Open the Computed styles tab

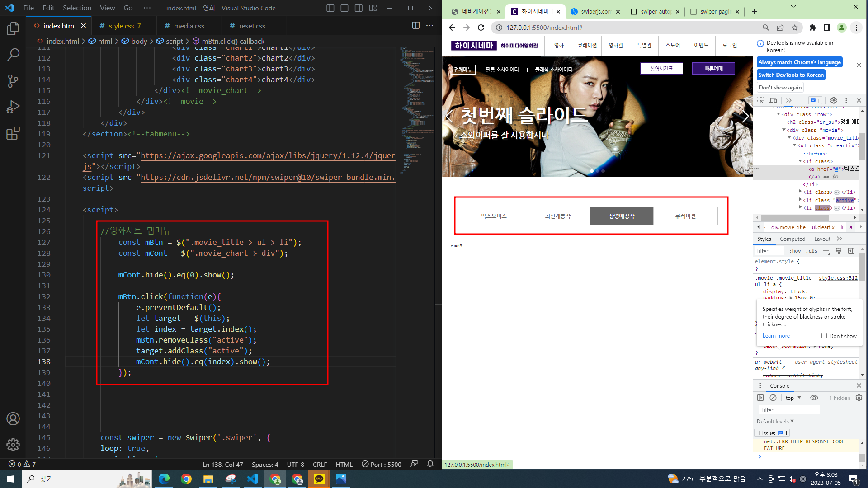(793, 239)
